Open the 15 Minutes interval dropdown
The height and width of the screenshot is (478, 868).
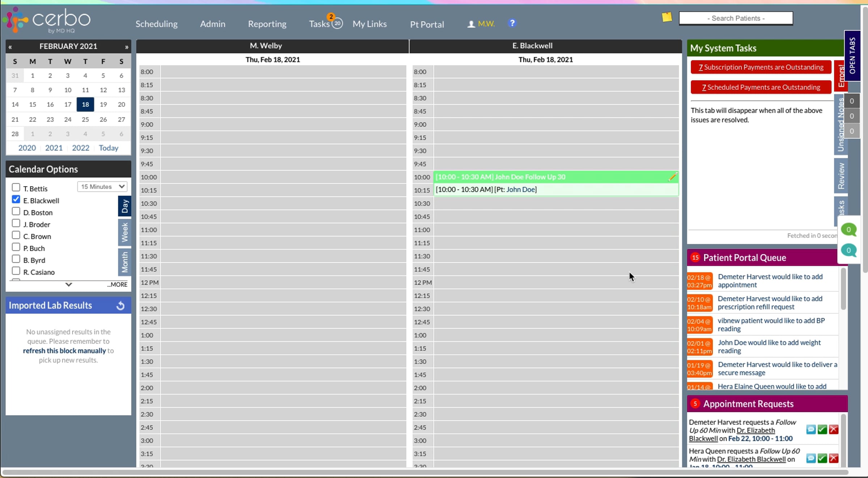[x=102, y=186]
